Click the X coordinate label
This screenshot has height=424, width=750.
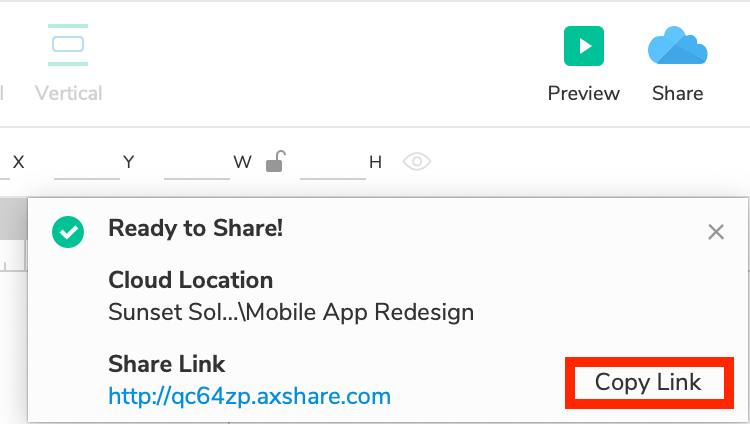18,161
